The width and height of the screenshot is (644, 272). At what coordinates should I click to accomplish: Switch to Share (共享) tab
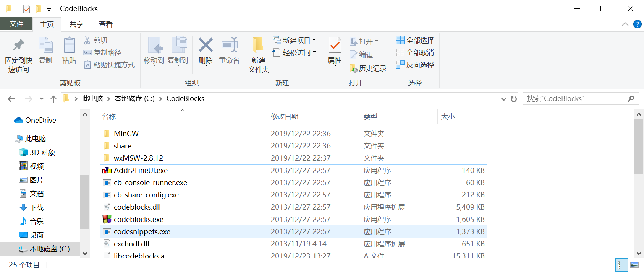[76, 24]
